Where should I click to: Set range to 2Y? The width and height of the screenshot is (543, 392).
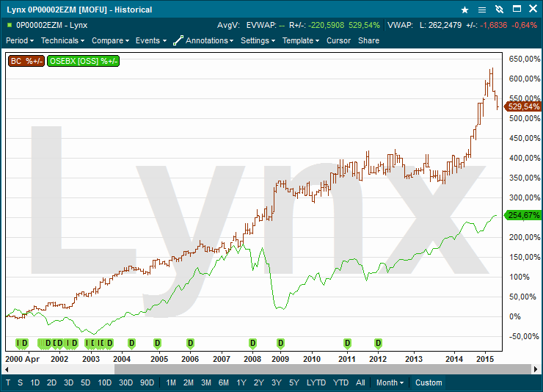[x=259, y=382]
